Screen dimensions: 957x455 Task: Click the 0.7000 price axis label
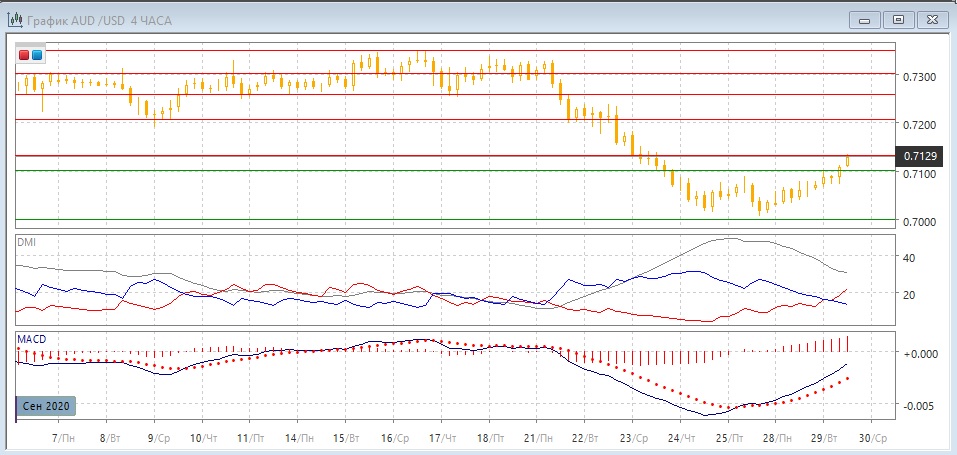pos(919,221)
